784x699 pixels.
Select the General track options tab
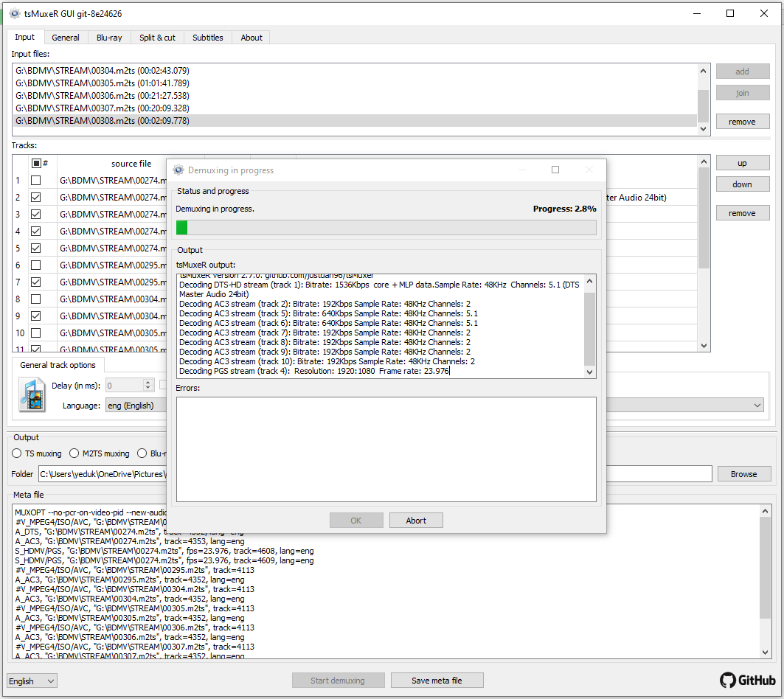click(x=58, y=365)
